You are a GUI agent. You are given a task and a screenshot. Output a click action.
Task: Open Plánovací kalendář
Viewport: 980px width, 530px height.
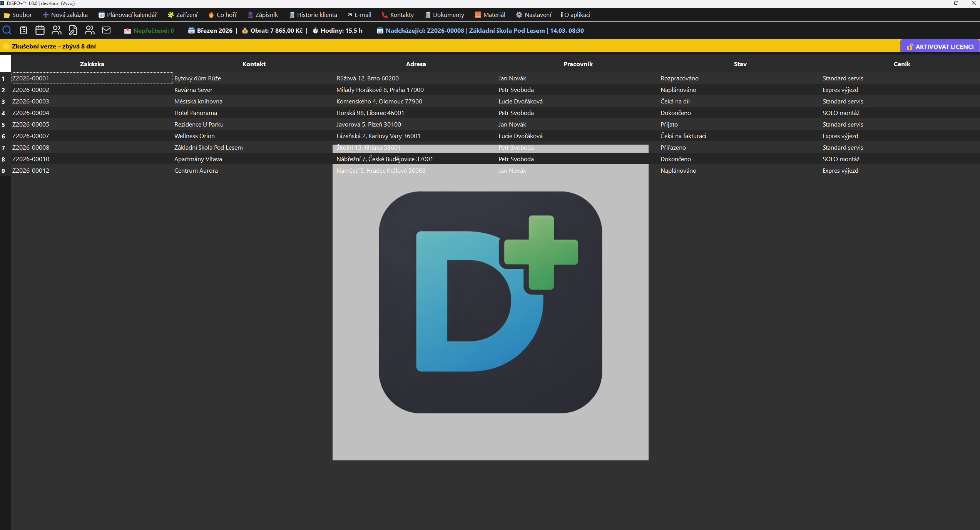click(x=128, y=15)
